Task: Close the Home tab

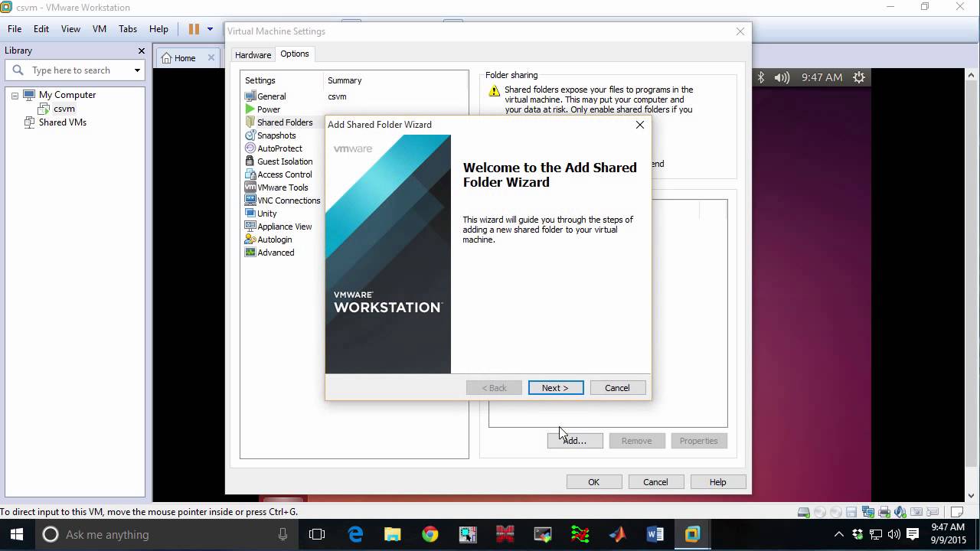Action: point(211,58)
